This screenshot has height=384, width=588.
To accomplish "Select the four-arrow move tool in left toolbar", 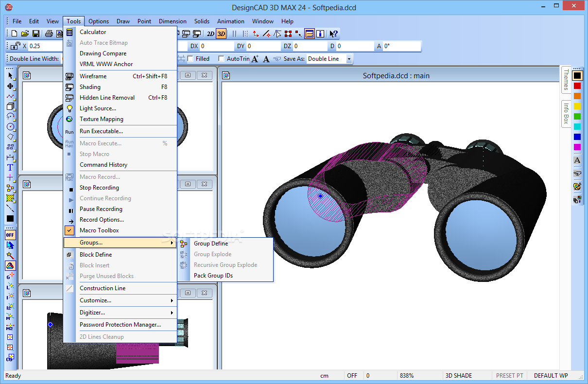I will click(10, 86).
